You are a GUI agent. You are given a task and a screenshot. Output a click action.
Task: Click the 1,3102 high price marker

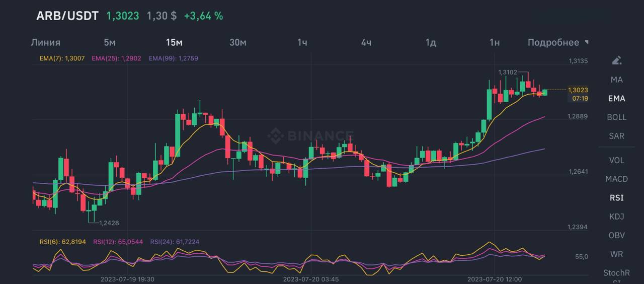click(508, 73)
